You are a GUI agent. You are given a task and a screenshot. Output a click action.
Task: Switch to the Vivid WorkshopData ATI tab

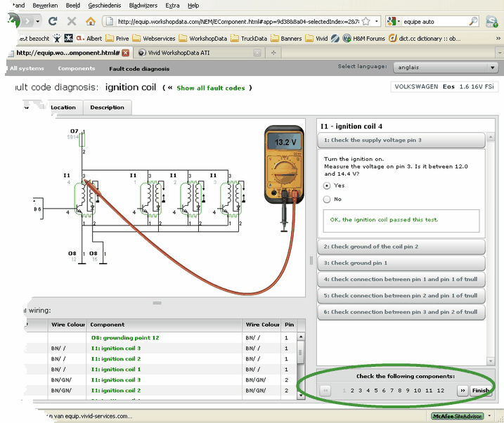[200, 53]
